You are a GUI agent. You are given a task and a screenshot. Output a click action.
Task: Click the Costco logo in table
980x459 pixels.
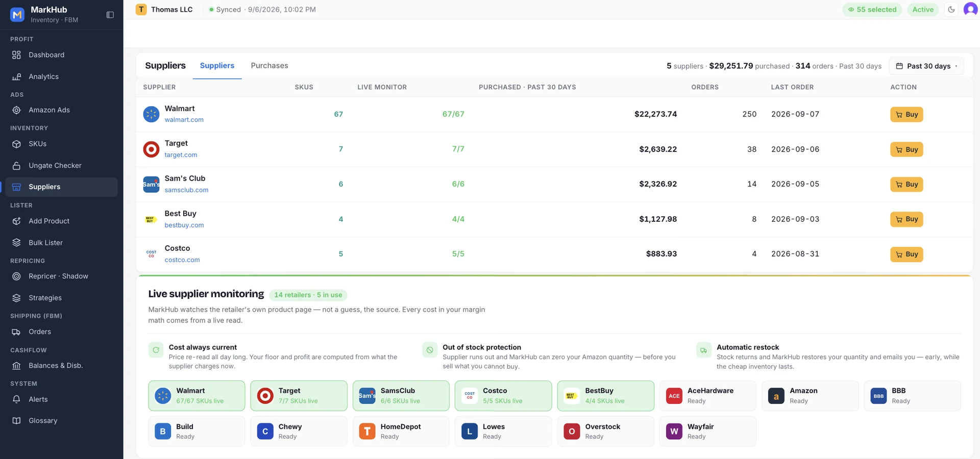(x=151, y=254)
